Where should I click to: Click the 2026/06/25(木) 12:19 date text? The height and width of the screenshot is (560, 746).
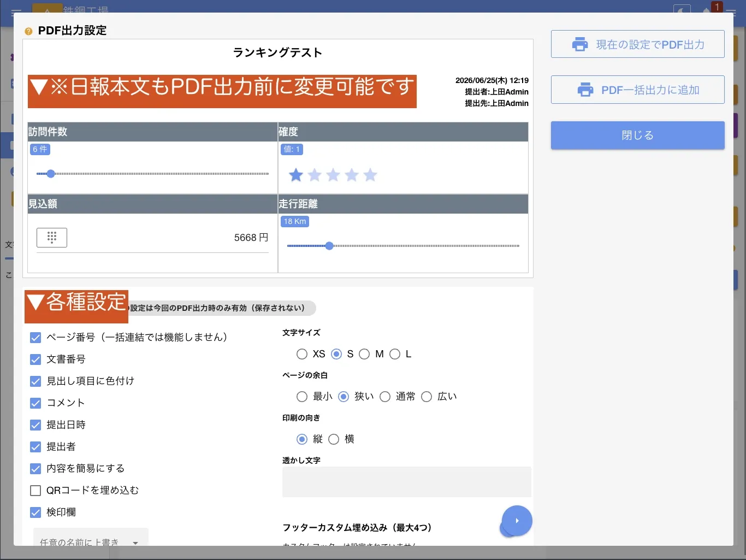pyautogui.click(x=492, y=80)
